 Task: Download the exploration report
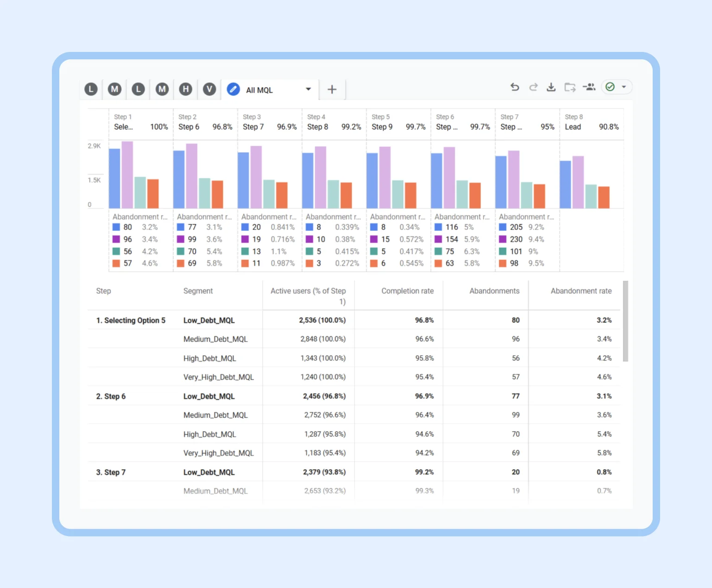point(551,87)
